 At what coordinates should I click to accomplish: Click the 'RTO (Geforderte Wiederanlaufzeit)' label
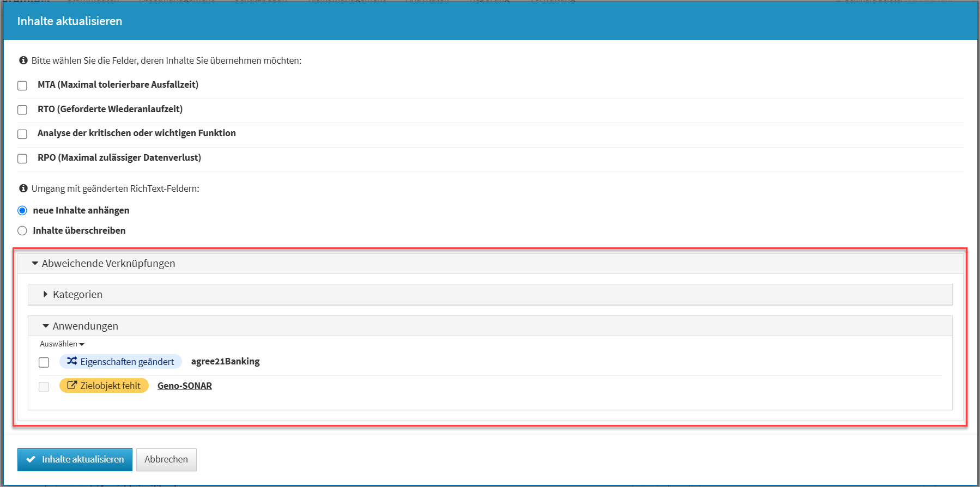pyautogui.click(x=110, y=109)
